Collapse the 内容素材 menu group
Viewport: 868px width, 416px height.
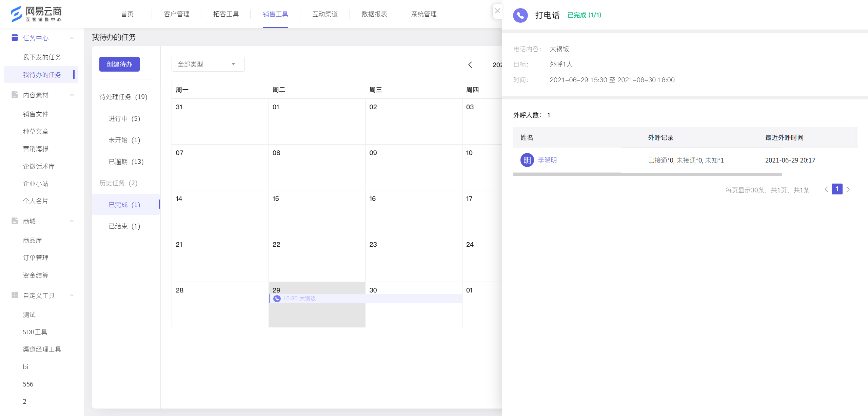coord(72,95)
